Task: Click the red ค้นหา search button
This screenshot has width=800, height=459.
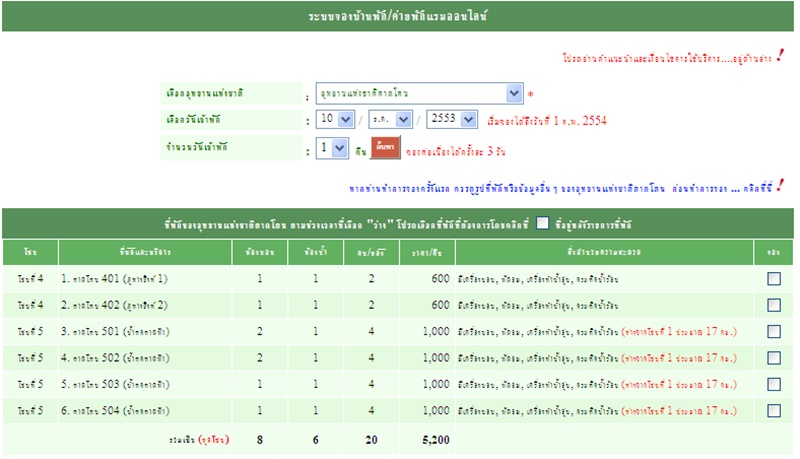Action: point(386,148)
